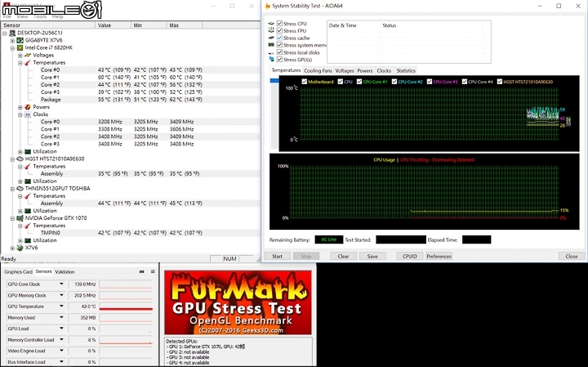The width and height of the screenshot is (588, 367).
Task: Click the Max column header in HWMonitor
Action: (185, 25)
